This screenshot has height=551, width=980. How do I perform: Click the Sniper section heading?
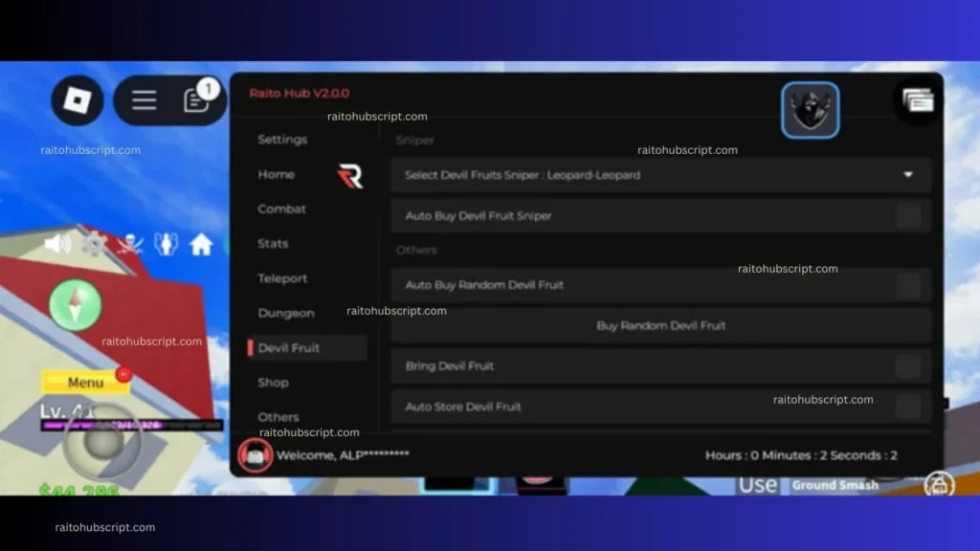(x=415, y=140)
